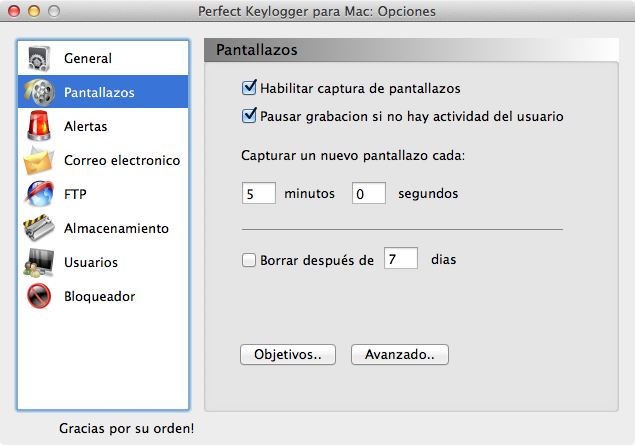The height and width of the screenshot is (445, 635).
Task: Click the envelope Correo electronico icon
Action: [39, 160]
